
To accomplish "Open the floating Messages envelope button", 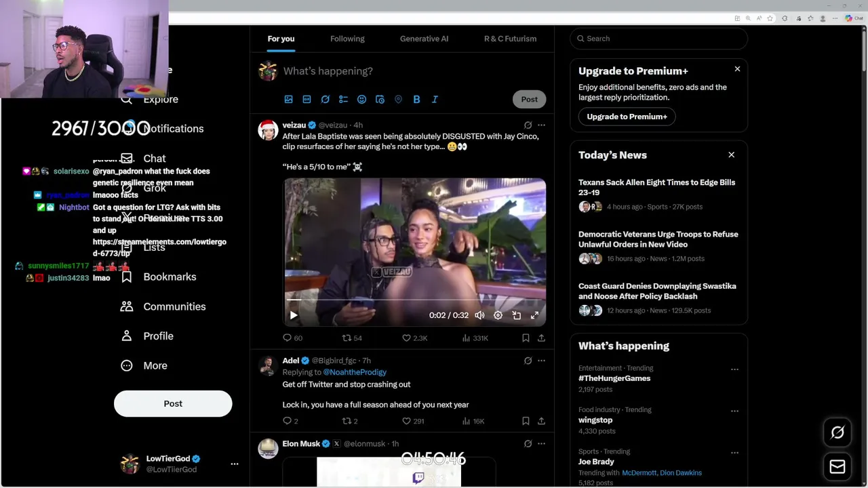I will (x=837, y=467).
